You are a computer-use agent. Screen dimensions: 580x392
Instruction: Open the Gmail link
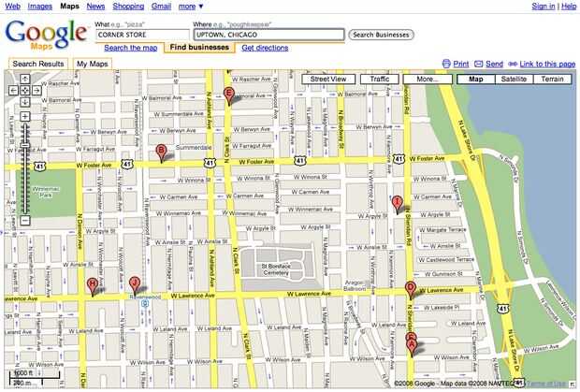coord(161,6)
